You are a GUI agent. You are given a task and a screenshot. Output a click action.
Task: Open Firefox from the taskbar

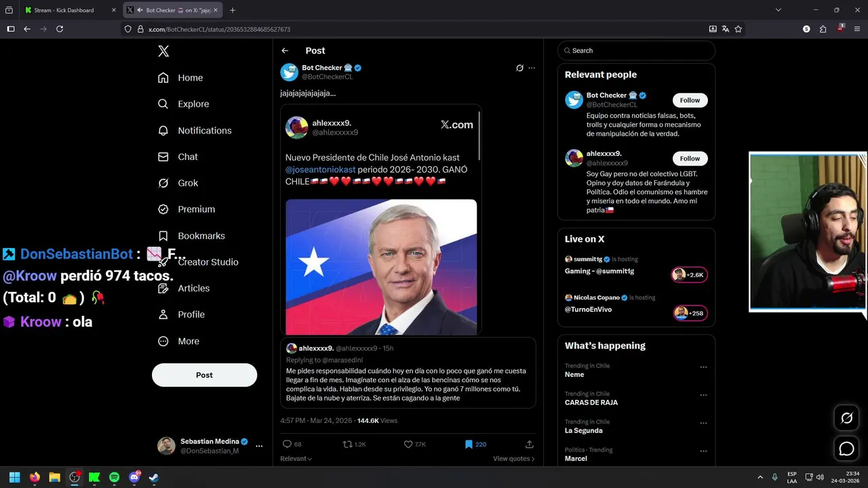pos(35,477)
